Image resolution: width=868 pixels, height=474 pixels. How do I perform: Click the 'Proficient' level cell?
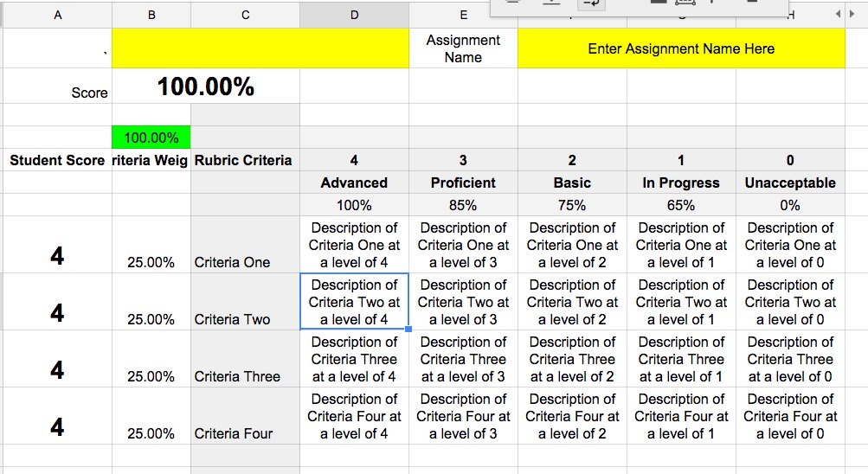point(463,183)
